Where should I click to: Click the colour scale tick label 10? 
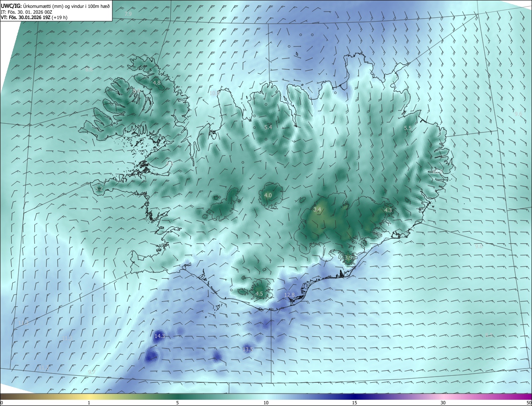266,403
